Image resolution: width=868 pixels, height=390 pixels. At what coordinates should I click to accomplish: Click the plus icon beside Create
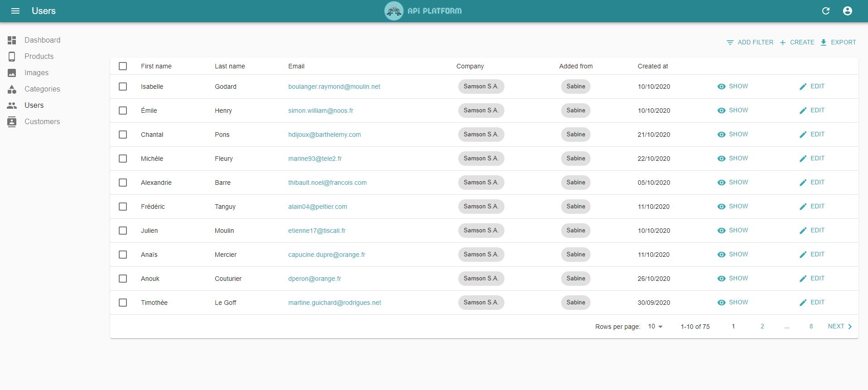[x=783, y=43]
